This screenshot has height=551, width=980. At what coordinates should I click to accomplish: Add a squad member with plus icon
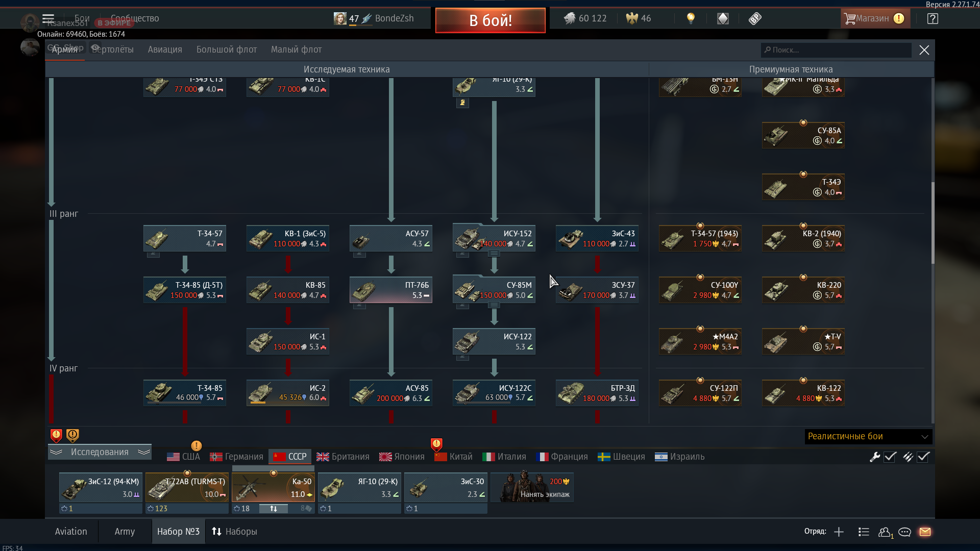pyautogui.click(x=839, y=532)
